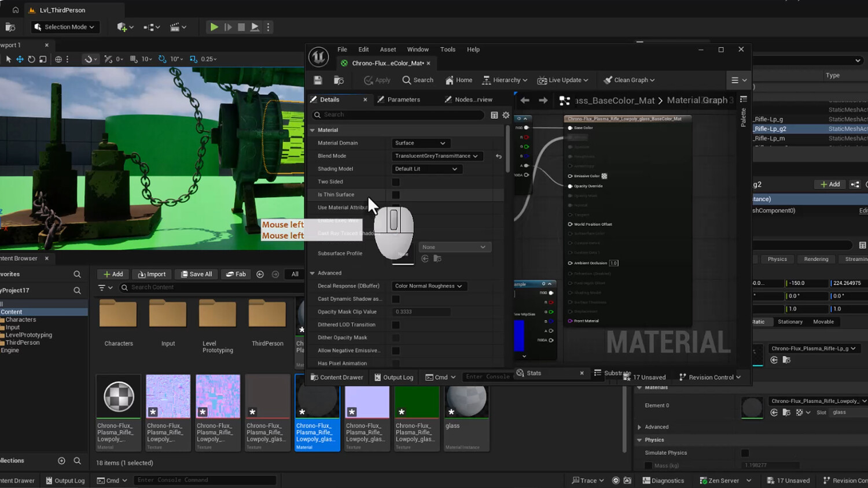Click the Base Color input pin on material node
The height and width of the screenshot is (488, 868).
point(570,128)
